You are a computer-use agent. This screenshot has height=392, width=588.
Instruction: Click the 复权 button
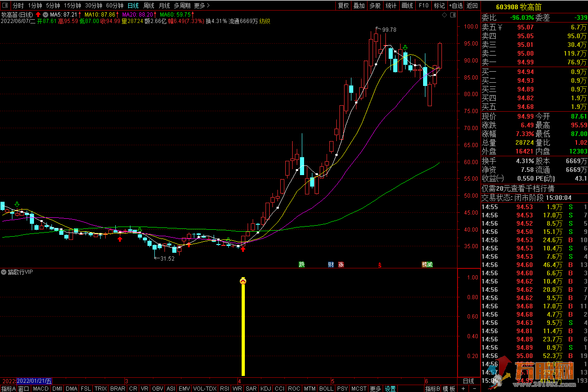click(x=343, y=6)
